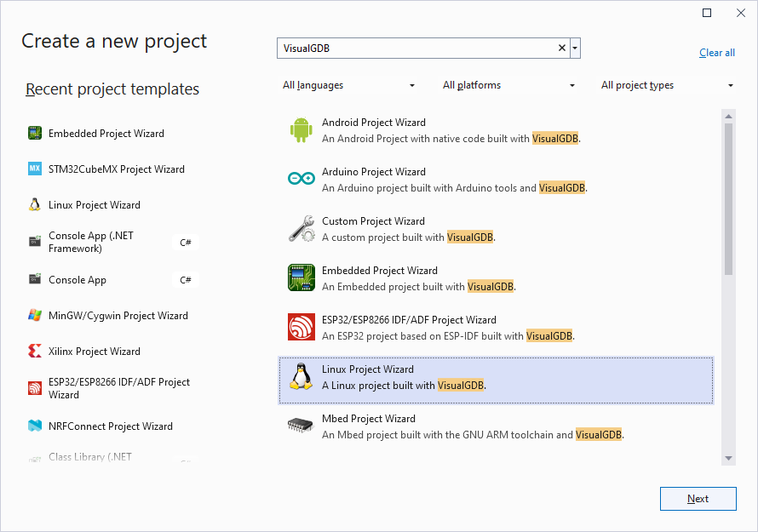Screen dimensions: 758x532
Task: Click the results scrollbar down arrow
Action: click(728, 458)
